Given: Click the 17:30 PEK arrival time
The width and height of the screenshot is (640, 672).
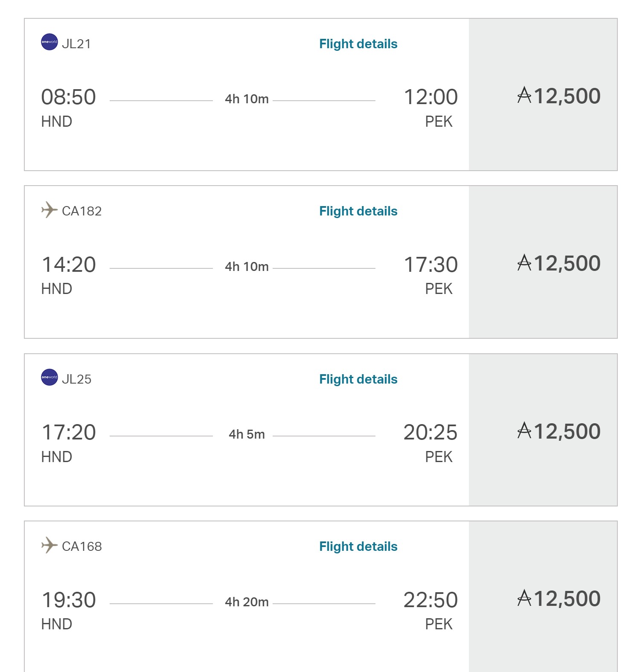Looking at the screenshot, I should click(x=431, y=265).
